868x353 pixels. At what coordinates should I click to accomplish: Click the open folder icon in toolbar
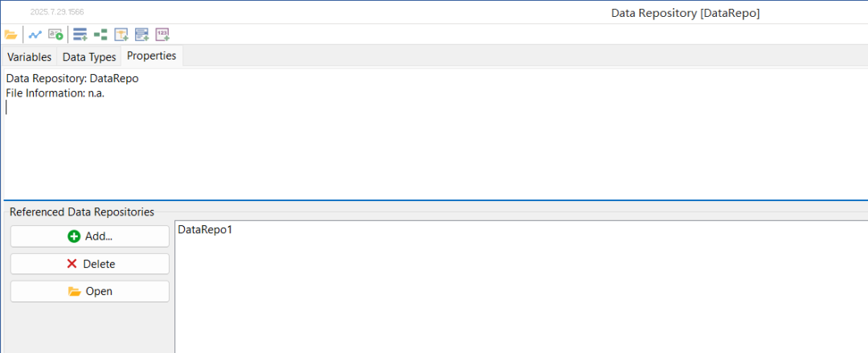pos(11,35)
